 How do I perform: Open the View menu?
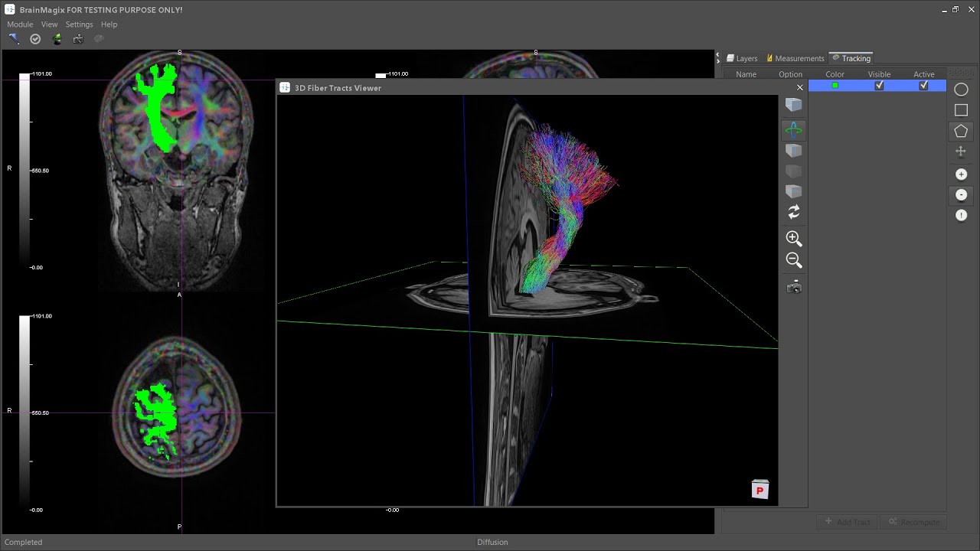click(x=49, y=24)
